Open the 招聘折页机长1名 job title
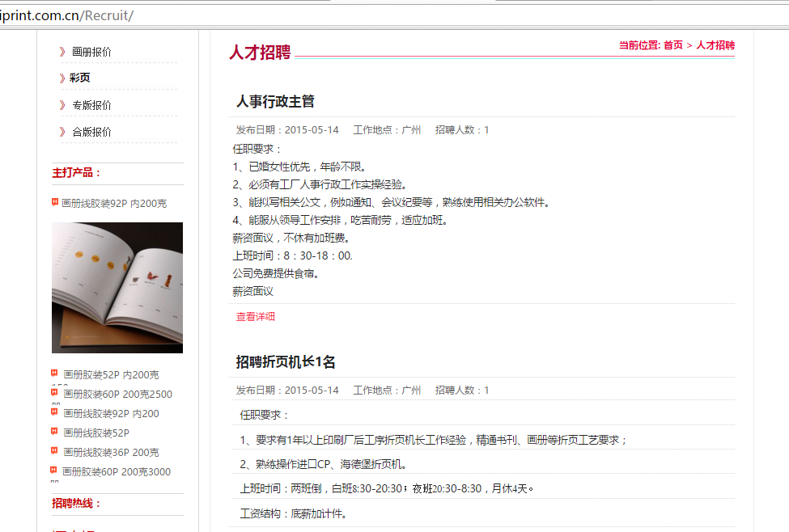 [286, 362]
